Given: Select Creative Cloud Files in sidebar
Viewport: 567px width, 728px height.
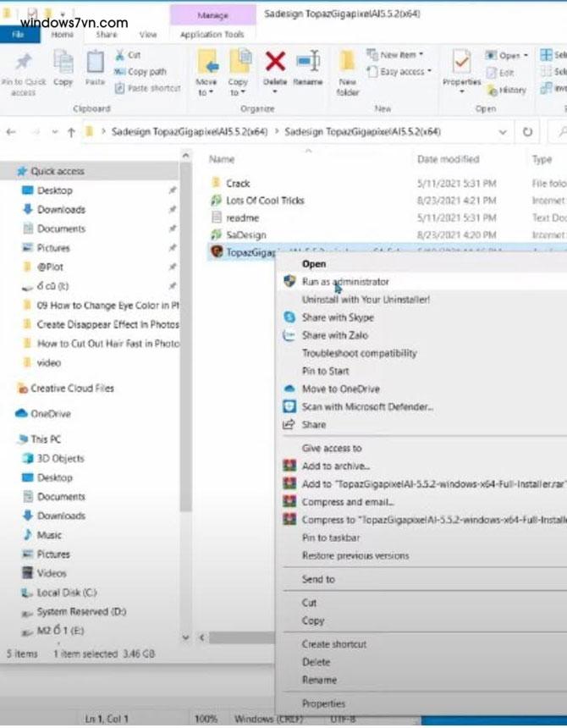Looking at the screenshot, I should (72, 389).
